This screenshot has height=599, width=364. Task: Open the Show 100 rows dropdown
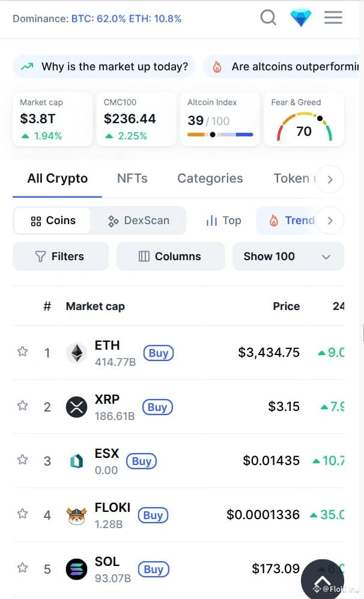tap(288, 257)
